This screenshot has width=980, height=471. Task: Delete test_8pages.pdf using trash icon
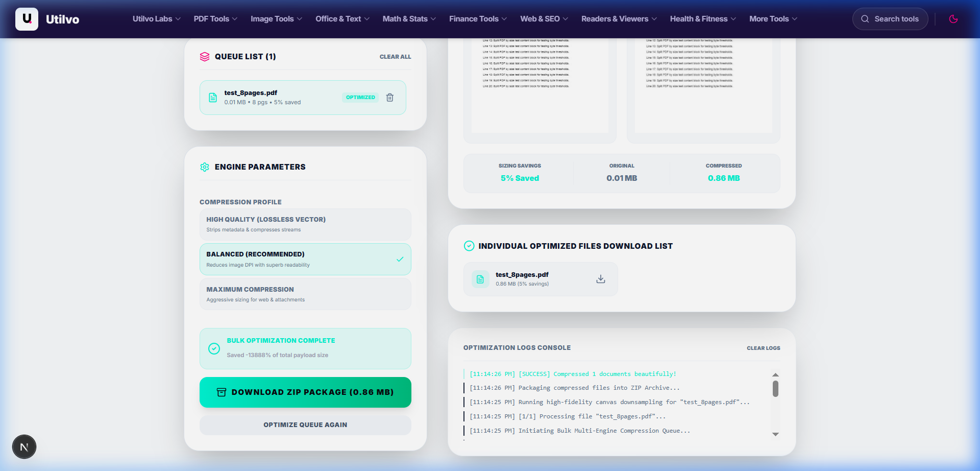(390, 97)
